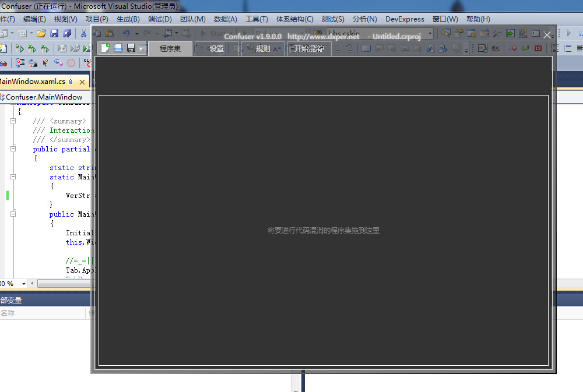Click the third green run-tests icon
Screen dimensions: 583x392
45,48
